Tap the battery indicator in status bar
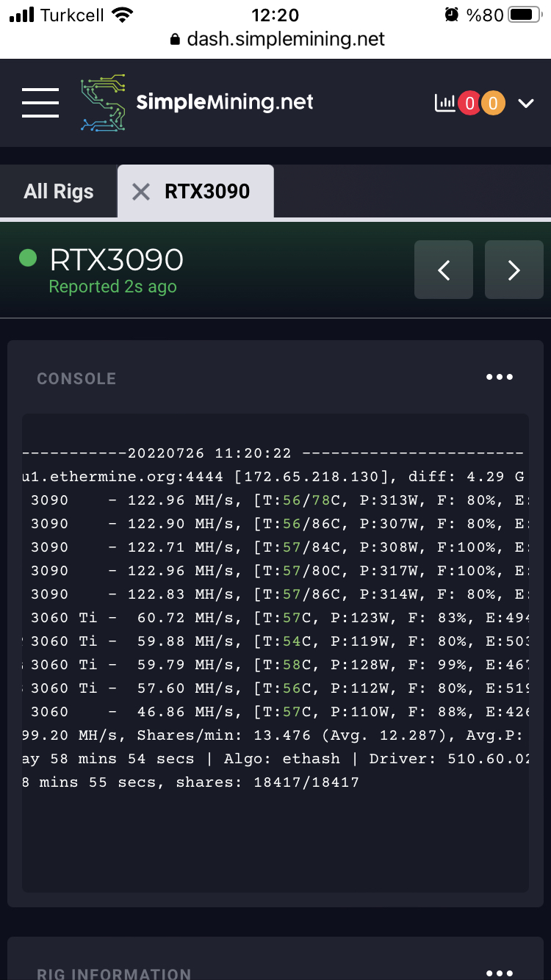The image size is (551, 980). pyautogui.click(x=525, y=15)
